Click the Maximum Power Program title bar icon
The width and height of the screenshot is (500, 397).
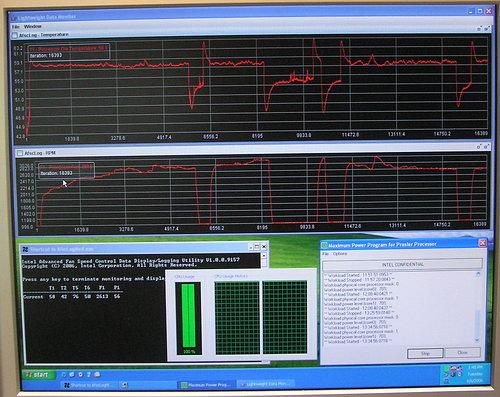tap(324, 246)
